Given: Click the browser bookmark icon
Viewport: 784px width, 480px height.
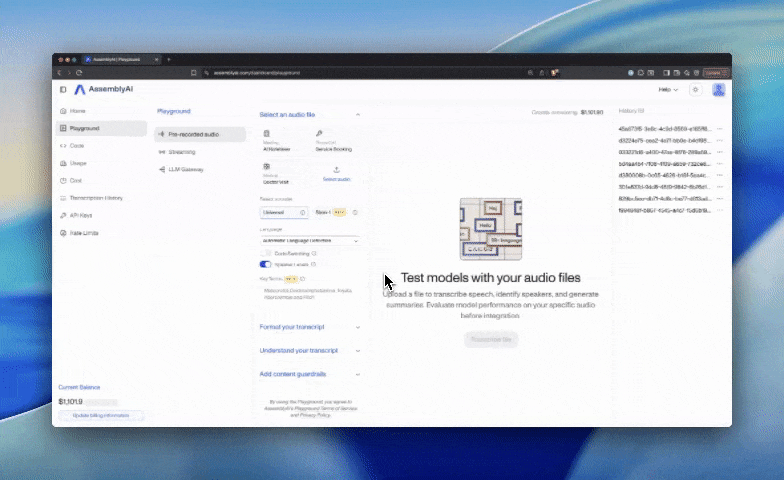Looking at the screenshot, I should 194,73.
